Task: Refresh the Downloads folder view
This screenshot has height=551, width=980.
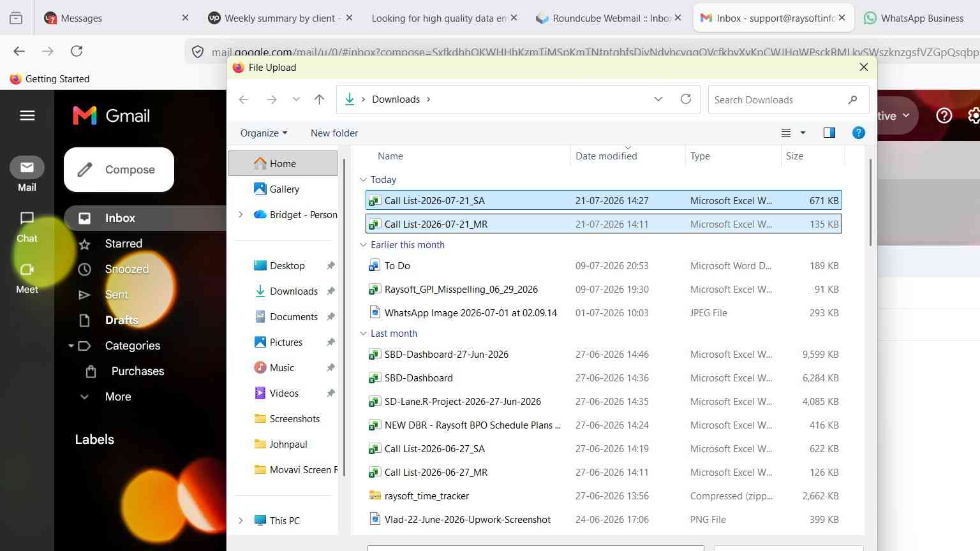Action: [x=686, y=99]
